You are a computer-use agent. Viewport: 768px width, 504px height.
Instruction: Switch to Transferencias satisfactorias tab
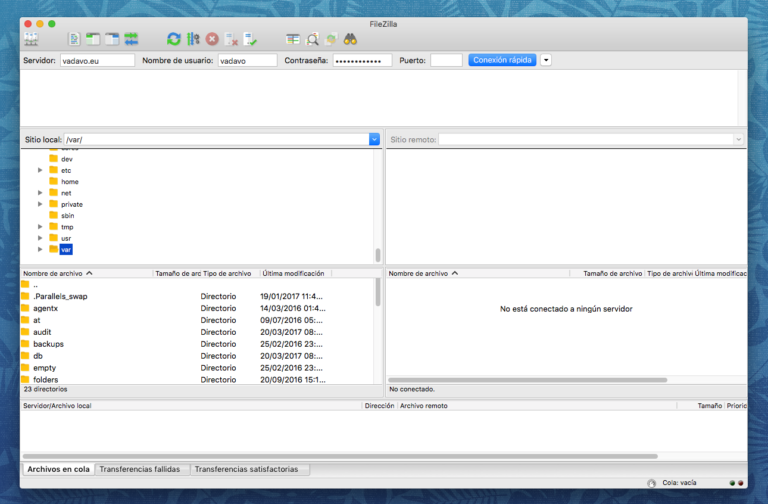(246, 469)
